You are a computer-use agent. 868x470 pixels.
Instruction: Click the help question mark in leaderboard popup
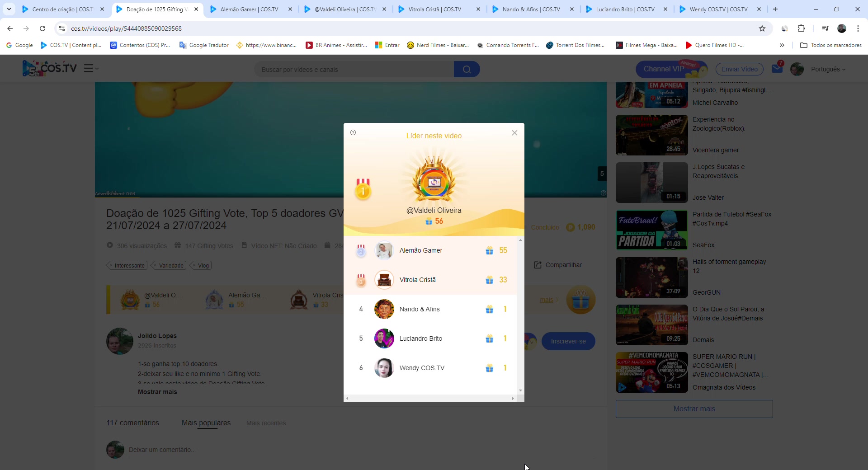tap(353, 132)
